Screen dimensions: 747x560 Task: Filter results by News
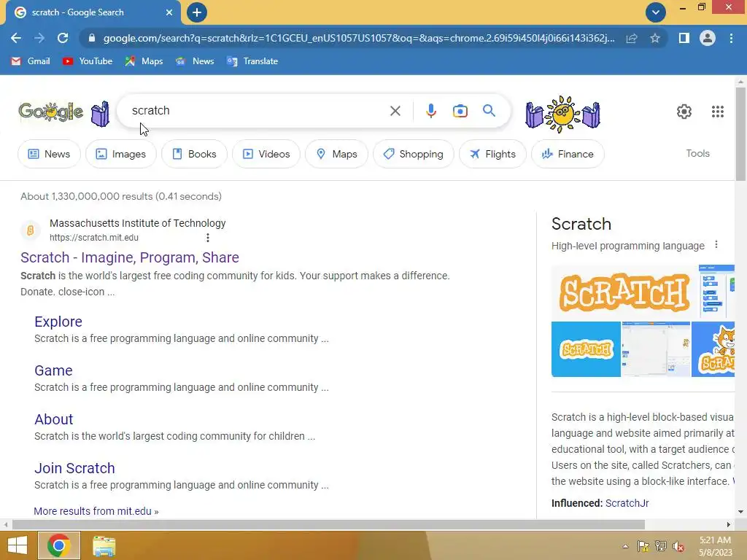(x=49, y=154)
